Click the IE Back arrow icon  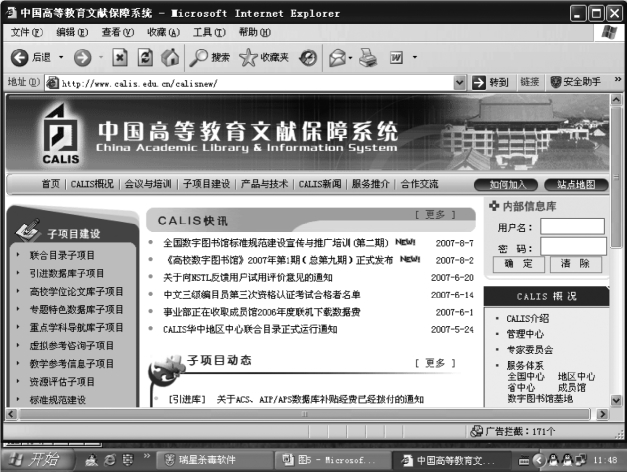point(19,58)
